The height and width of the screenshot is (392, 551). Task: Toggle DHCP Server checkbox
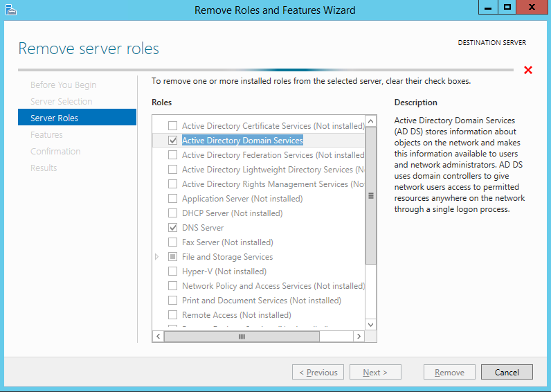click(x=172, y=213)
